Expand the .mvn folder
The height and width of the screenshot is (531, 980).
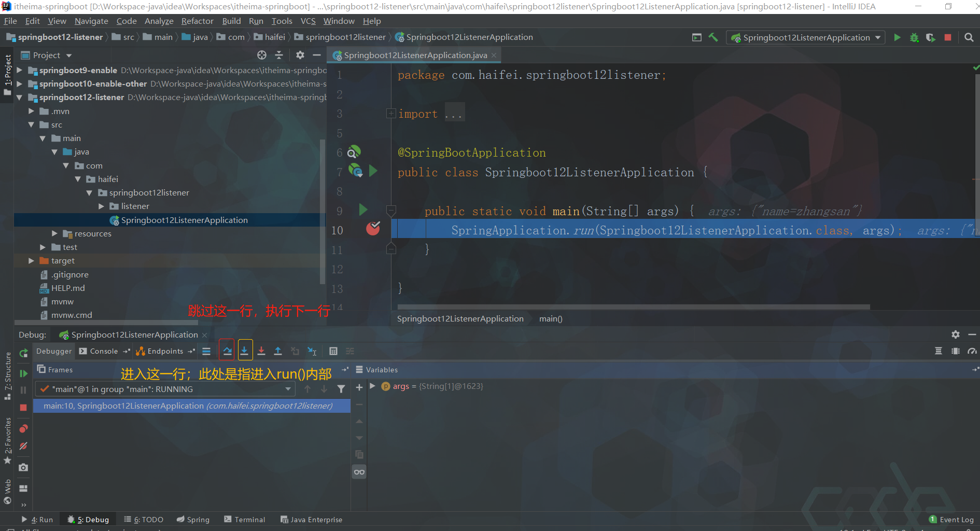[31, 111]
